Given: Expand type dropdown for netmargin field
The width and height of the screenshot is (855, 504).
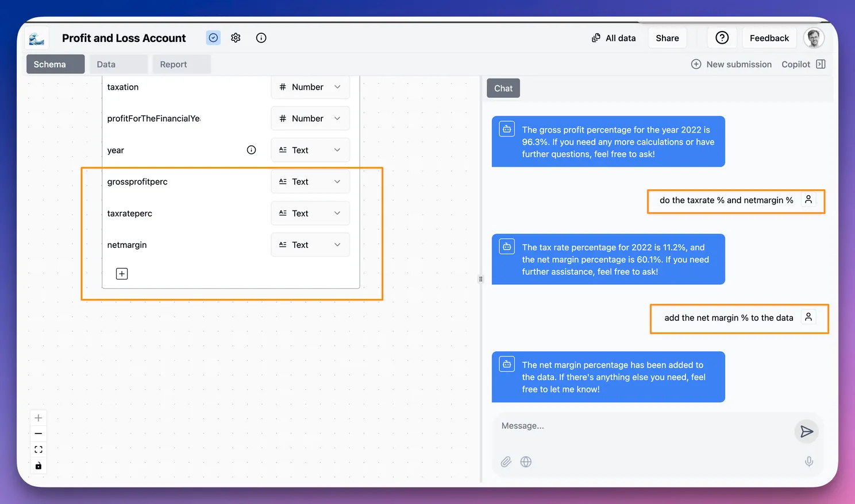Looking at the screenshot, I should (x=310, y=245).
